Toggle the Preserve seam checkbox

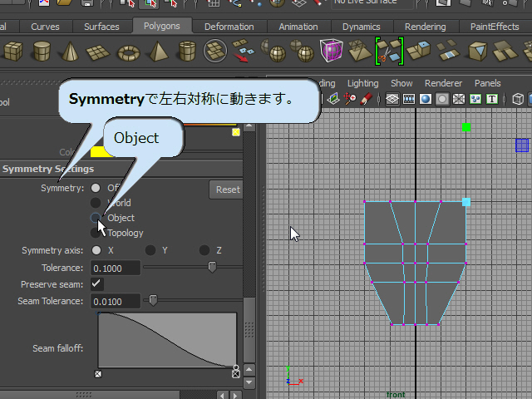click(97, 284)
